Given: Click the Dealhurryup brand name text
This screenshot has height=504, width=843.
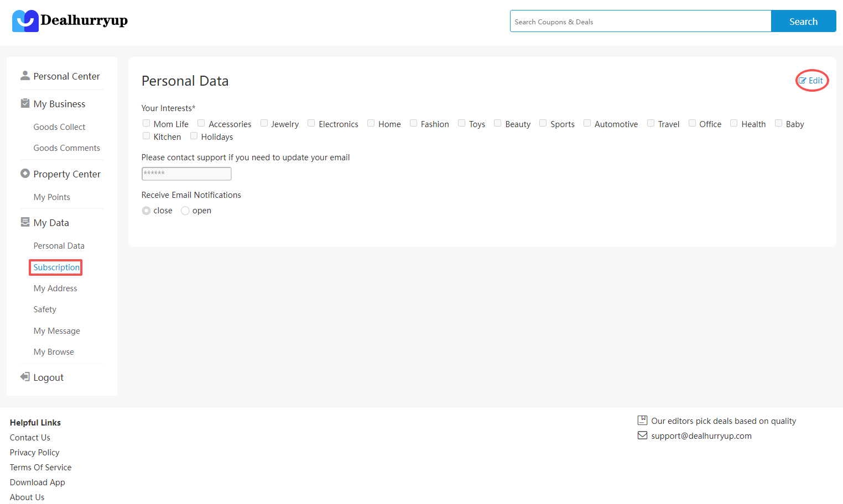Looking at the screenshot, I should pos(84,20).
